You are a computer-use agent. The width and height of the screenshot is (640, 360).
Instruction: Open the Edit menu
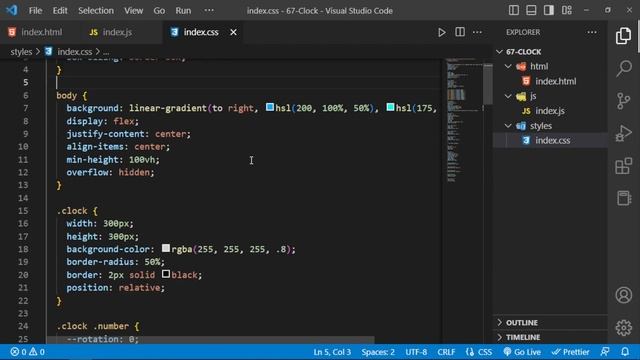(60, 11)
